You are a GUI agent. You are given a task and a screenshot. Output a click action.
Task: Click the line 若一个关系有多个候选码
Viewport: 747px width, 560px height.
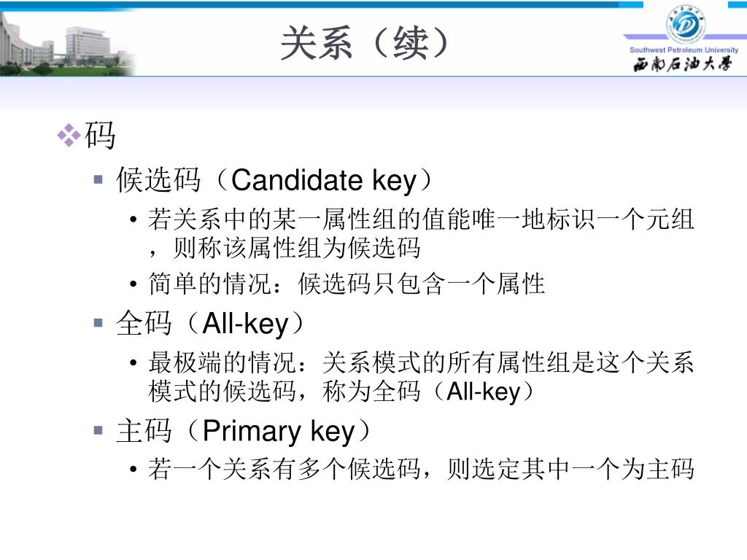pos(421,469)
